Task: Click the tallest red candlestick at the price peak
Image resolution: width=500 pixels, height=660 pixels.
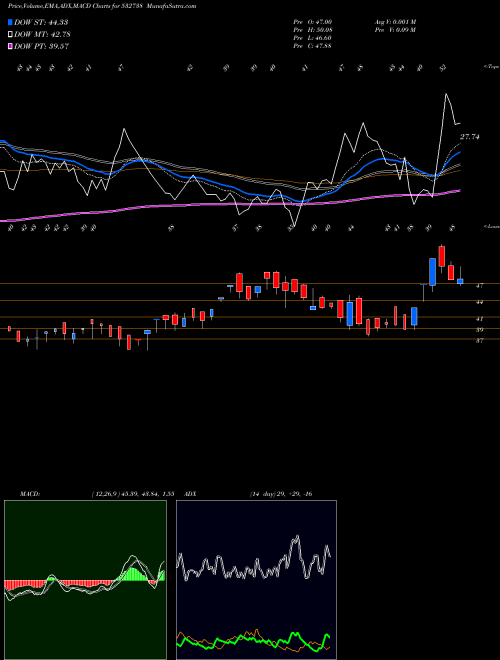Action: pos(441,256)
